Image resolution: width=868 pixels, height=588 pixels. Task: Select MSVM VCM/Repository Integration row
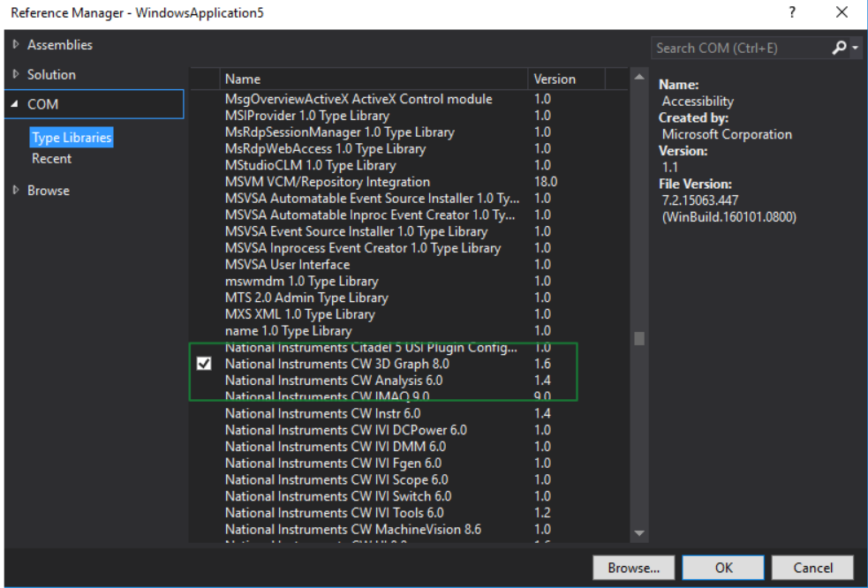(410, 182)
